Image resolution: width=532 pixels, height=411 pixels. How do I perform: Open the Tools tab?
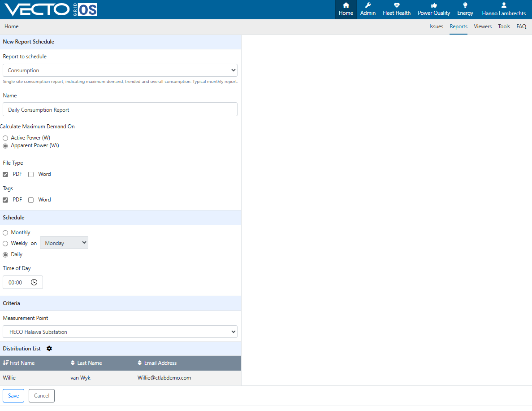[504, 26]
